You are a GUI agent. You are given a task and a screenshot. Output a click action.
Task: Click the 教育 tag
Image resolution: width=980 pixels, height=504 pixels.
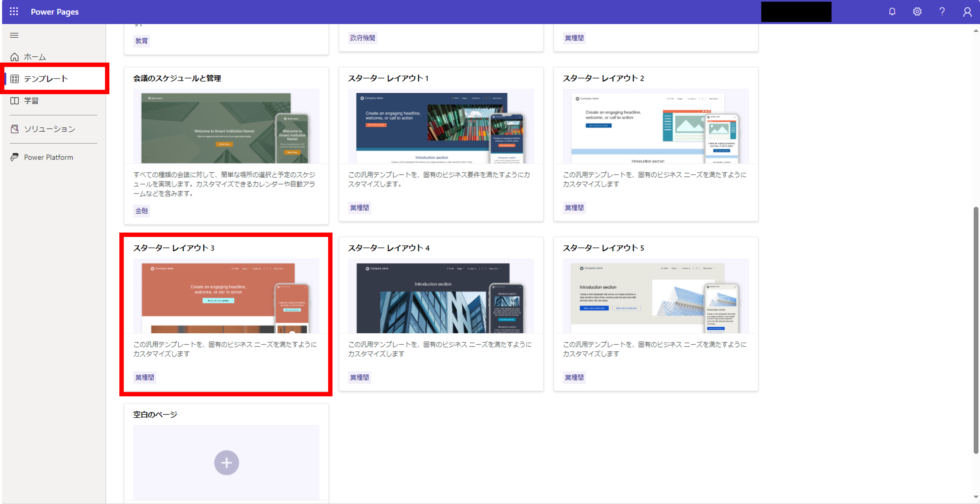coord(142,41)
